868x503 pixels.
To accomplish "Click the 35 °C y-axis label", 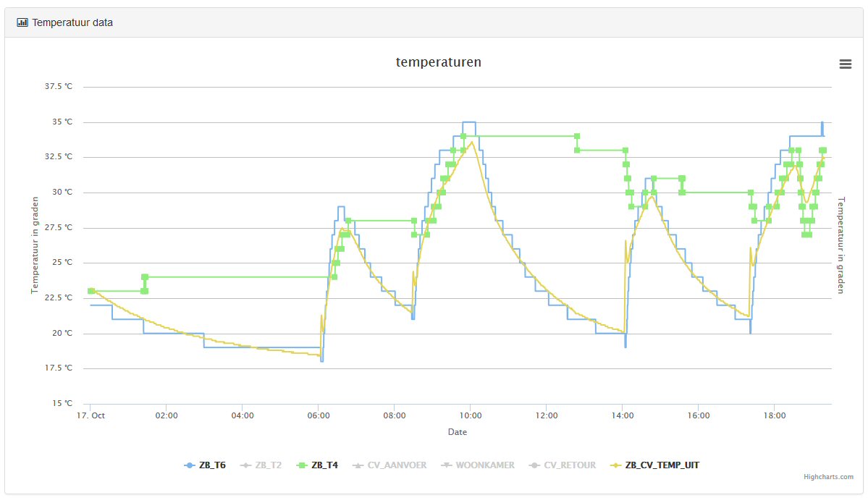I will (62, 122).
